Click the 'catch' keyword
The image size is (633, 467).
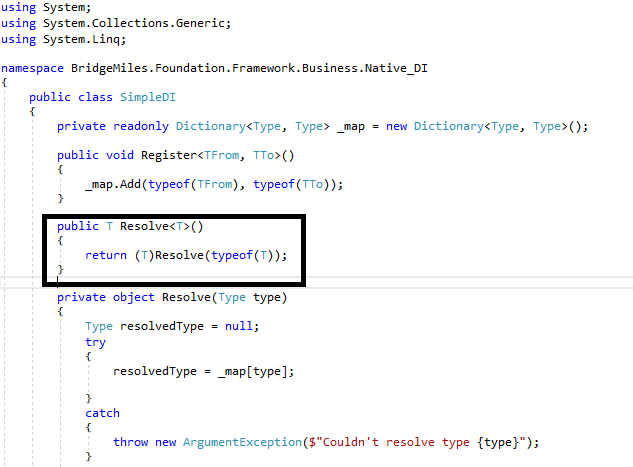coord(103,413)
